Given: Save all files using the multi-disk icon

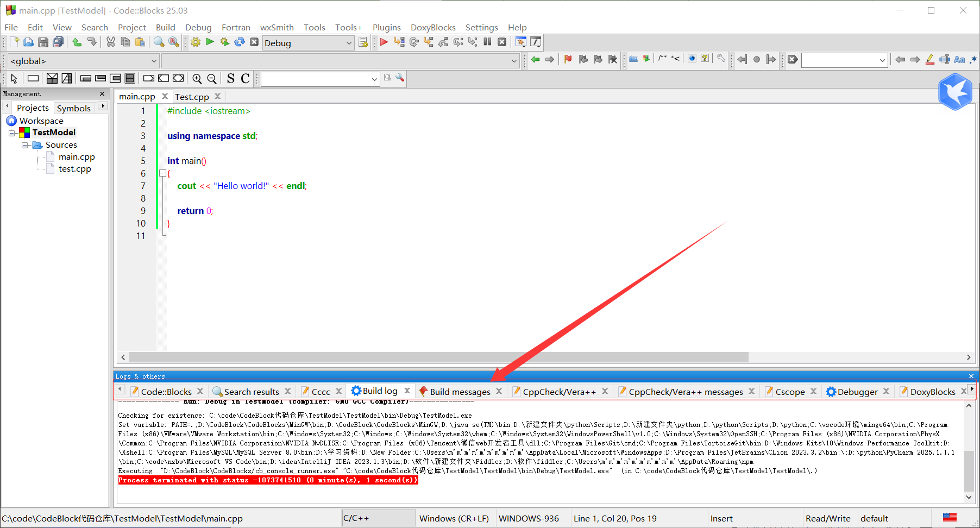Looking at the screenshot, I should 58,42.
